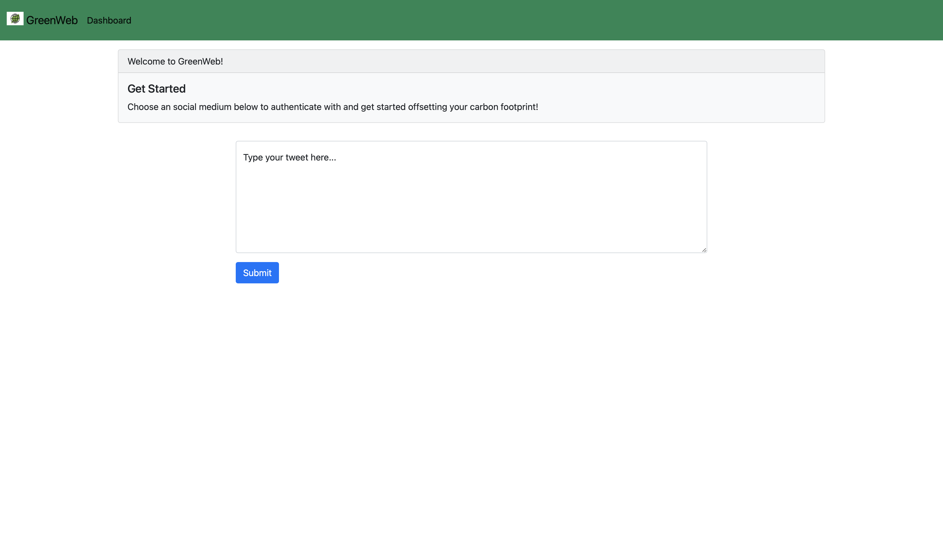Click the 'social medium' phrase in description

(202, 107)
